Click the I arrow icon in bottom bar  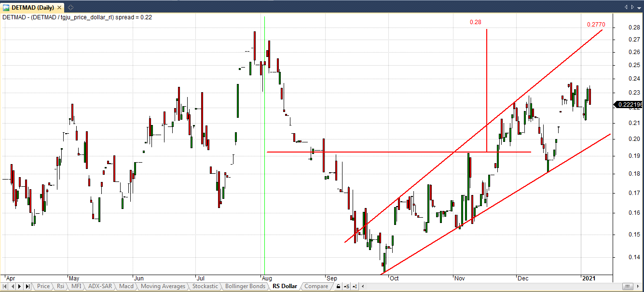[x=354, y=286]
